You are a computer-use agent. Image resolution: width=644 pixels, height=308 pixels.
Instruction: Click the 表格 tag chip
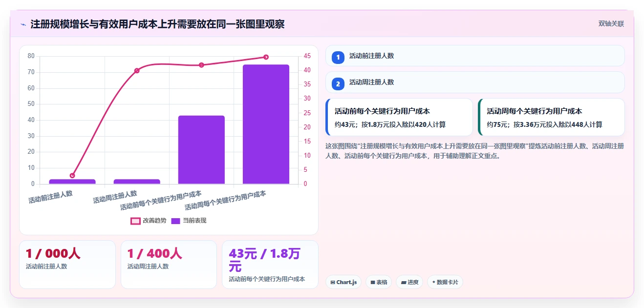click(x=379, y=282)
